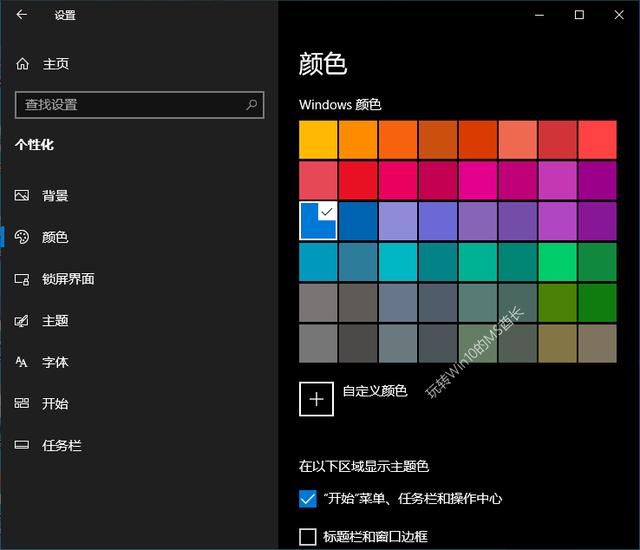Image resolution: width=640 pixels, height=550 pixels.
Task: Select the currently checked blue swatch
Action: [318, 221]
